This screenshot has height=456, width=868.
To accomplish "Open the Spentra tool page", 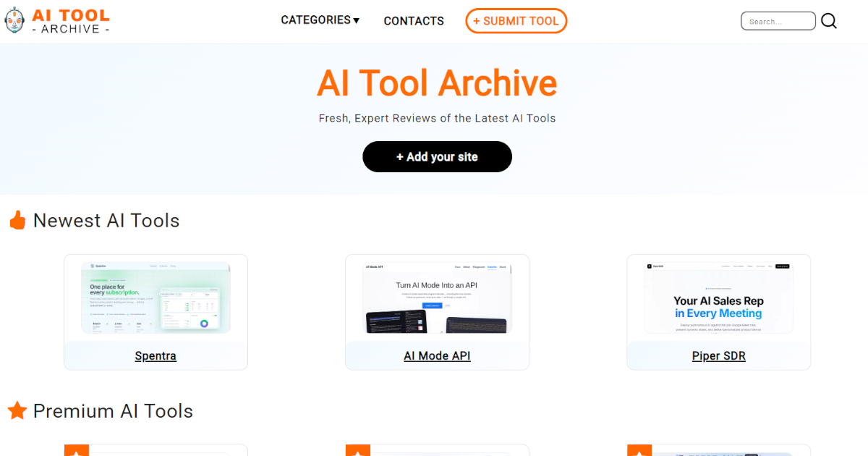I will coord(156,355).
